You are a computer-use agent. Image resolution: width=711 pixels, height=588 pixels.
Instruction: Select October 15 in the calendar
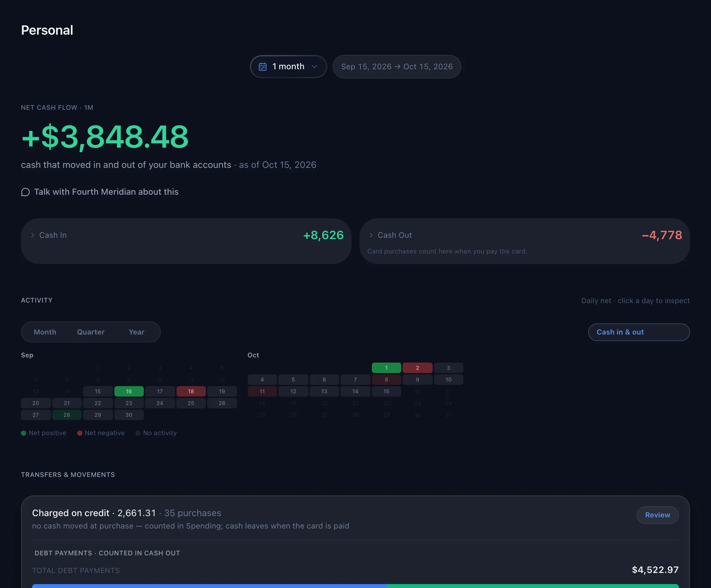click(x=386, y=391)
